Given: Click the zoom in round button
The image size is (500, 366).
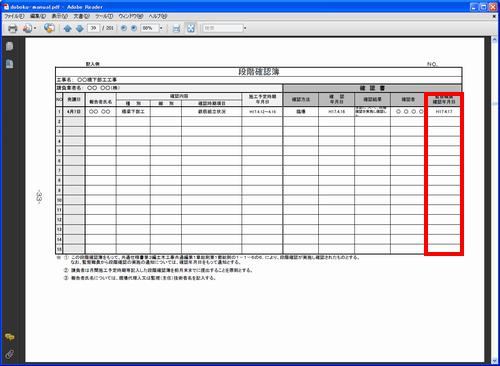Looking at the screenshot, I should [134, 28].
